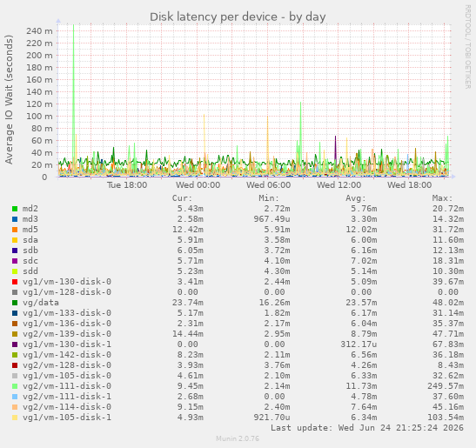Click the 'Average IO Wait (seconds)' axis label

(9, 99)
